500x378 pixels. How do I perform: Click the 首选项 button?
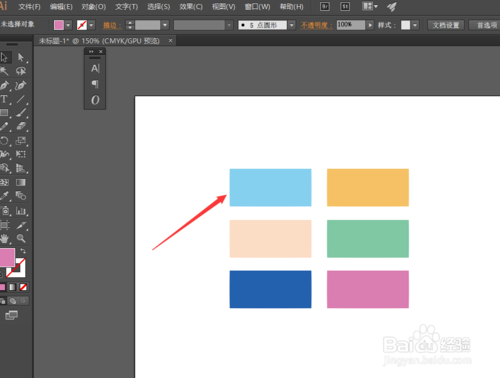point(485,25)
